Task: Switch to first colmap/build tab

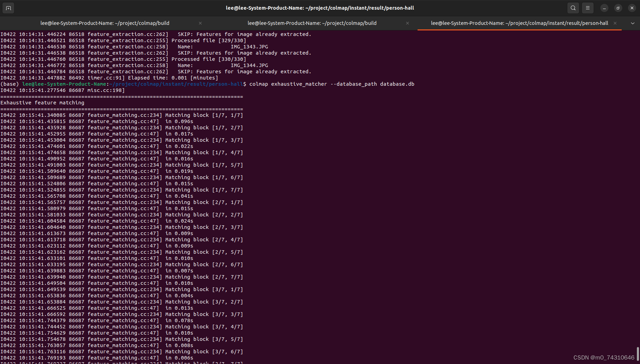Action: coord(105,23)
